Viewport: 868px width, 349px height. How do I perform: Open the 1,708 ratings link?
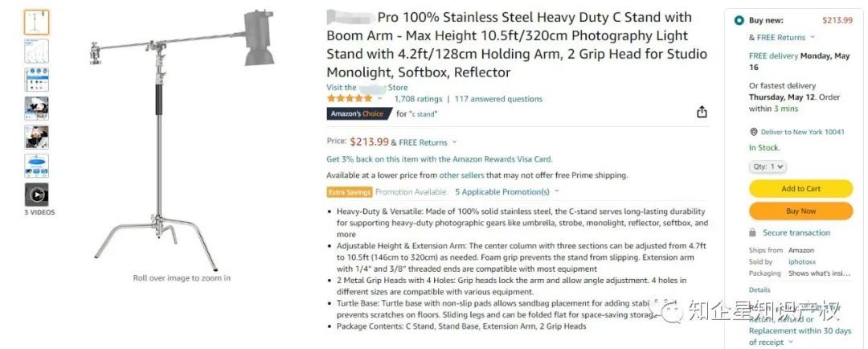click(x=418, y=99)
